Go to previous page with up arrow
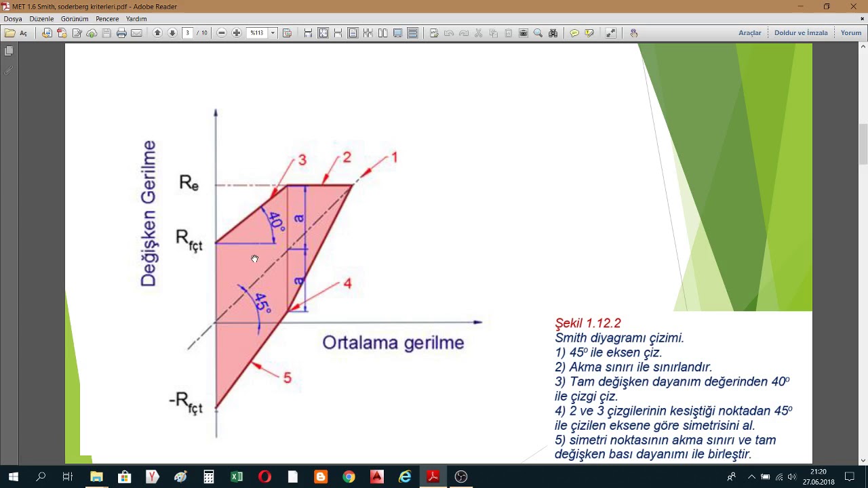The image size is (868, 488). [157, 33]
